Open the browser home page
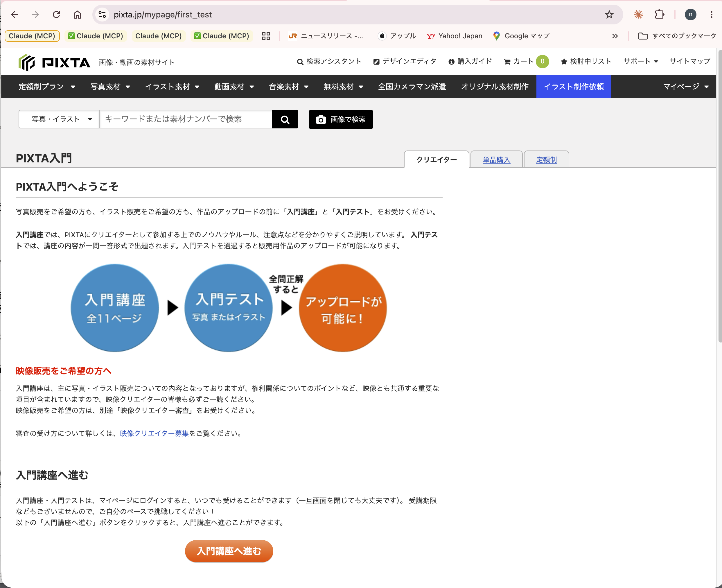Image resolution: width=722 pixels, height=588 pixels. click(77, 15)
